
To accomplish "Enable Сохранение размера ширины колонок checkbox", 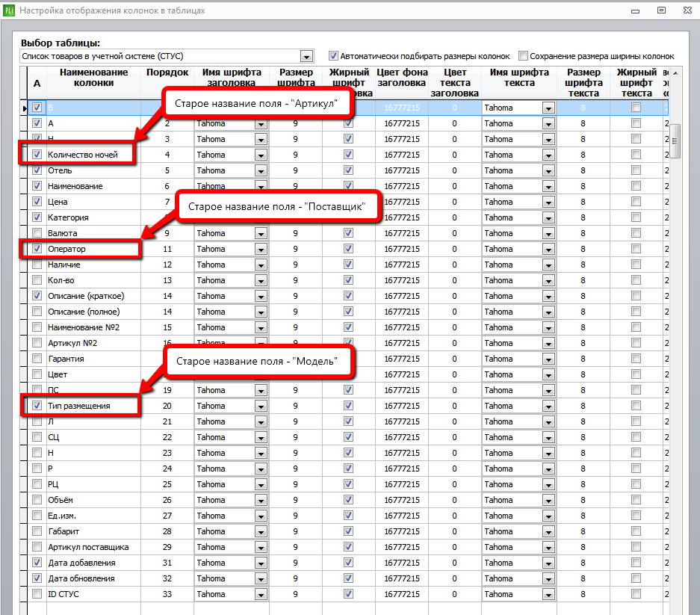I will click(x=523, y=56).
